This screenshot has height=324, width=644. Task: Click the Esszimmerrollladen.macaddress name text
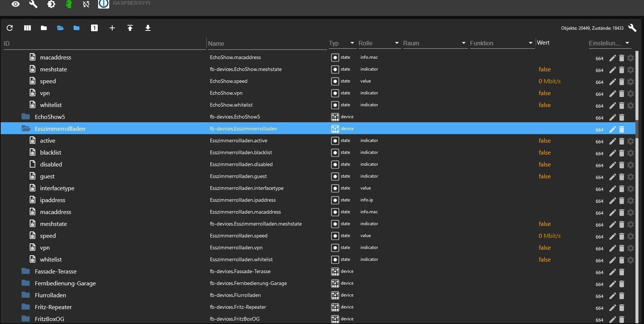point(245,212)
